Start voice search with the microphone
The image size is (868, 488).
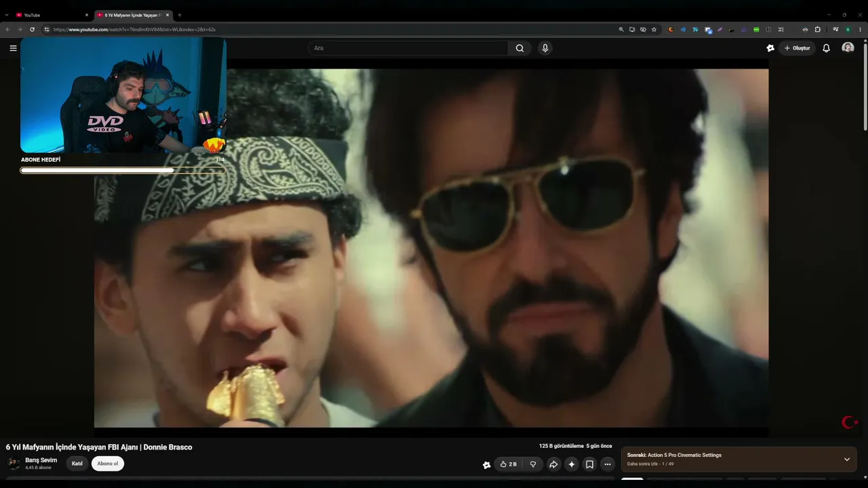545,48
